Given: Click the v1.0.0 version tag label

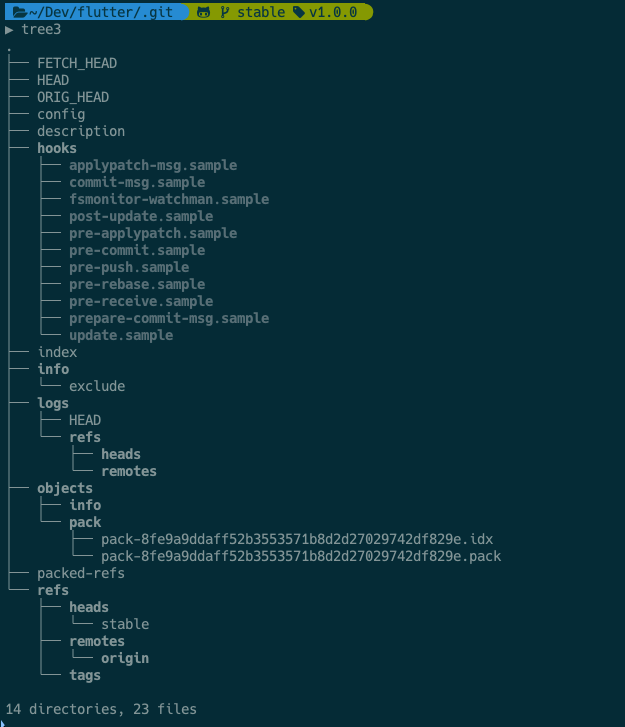Looking at the screenshot, I should pos(333,12).
